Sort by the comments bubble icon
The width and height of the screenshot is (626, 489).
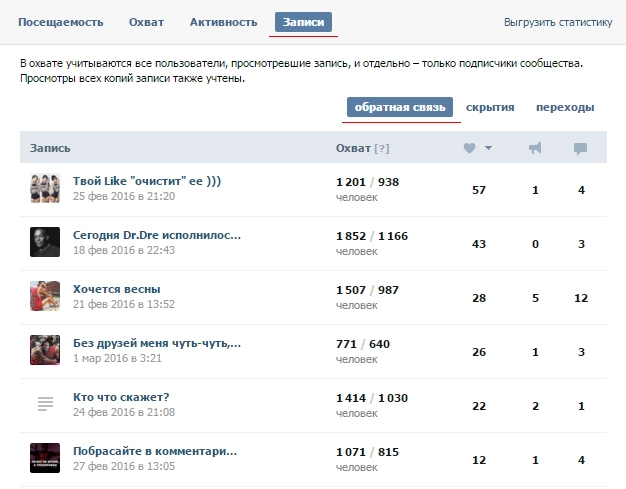pos(580,148)
